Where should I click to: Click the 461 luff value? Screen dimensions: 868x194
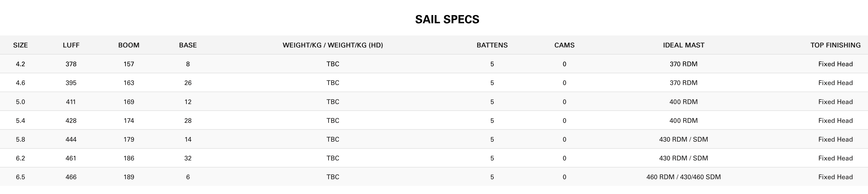[71, 158]
